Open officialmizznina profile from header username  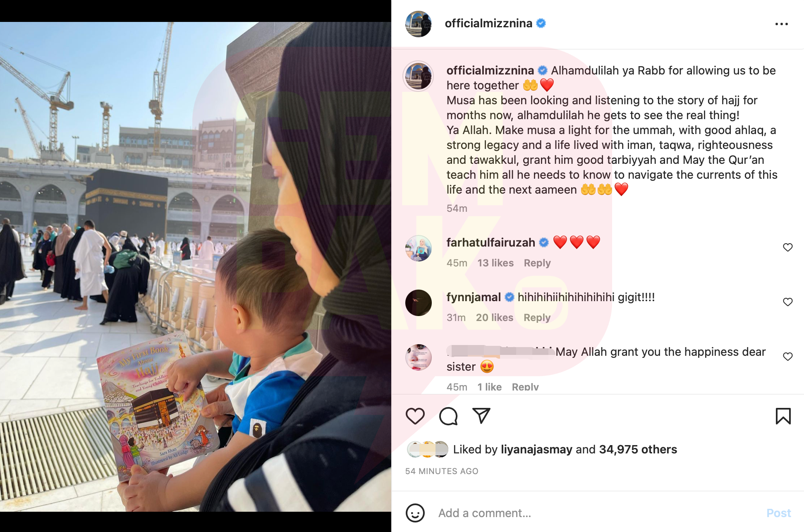click(x=488, y=24)
